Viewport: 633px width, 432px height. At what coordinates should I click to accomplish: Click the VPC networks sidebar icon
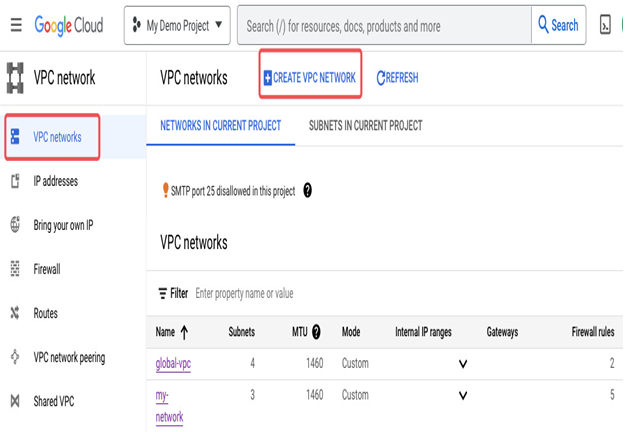click(x=15, y=136)
